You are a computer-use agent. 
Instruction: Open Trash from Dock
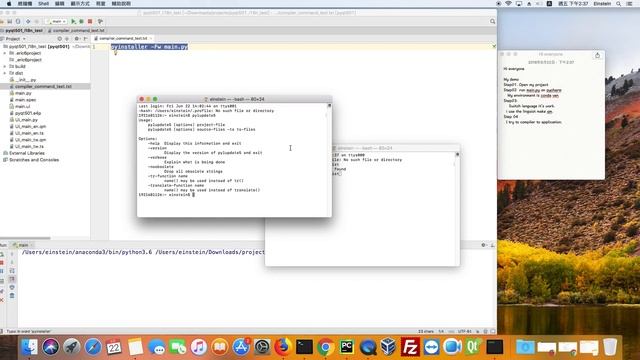(x=610, y=347)
